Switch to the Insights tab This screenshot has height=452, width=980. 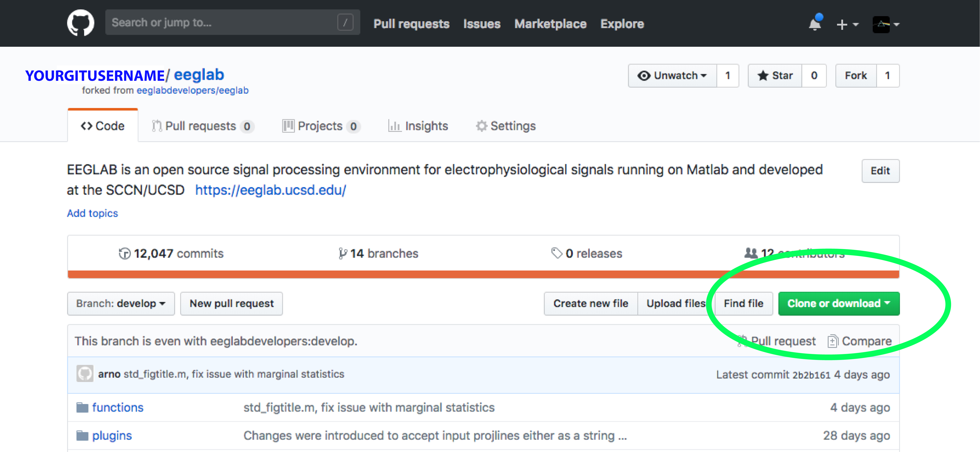click(418, 126)
